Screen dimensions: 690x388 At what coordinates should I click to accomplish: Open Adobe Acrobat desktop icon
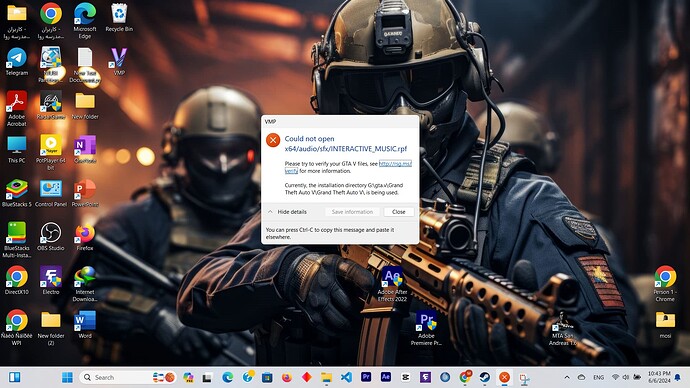click(x=17, y=109)
